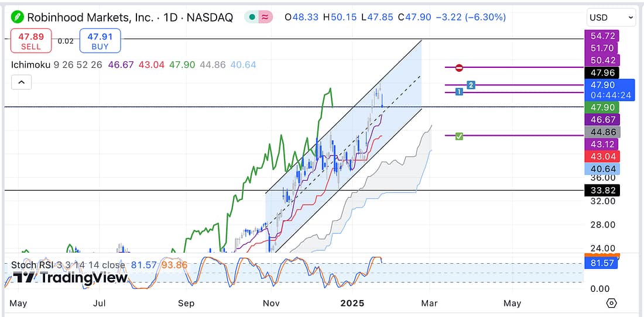
Task: Collapse the indicator legend with chevron
Action: click(x=22, y=82)
